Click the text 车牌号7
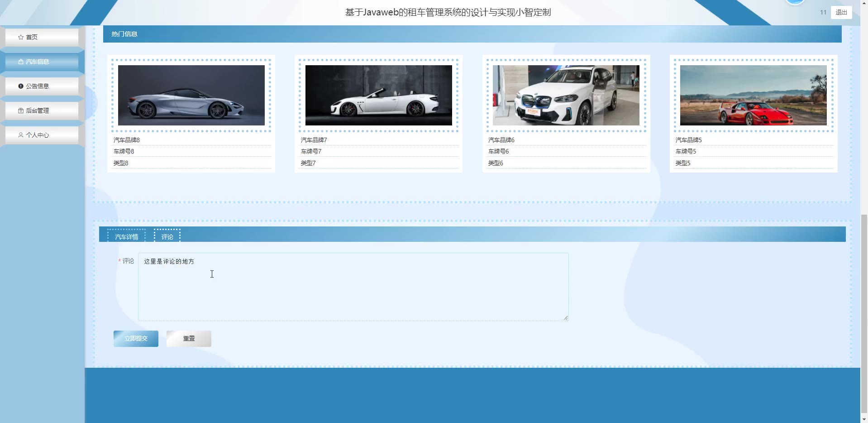 (x=311, y=151)
